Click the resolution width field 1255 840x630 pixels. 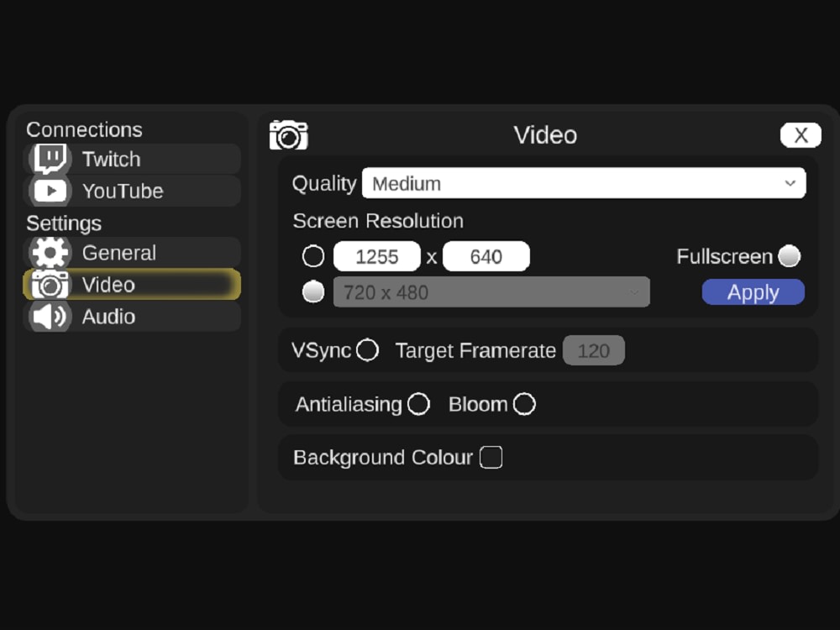coord(377,256)
